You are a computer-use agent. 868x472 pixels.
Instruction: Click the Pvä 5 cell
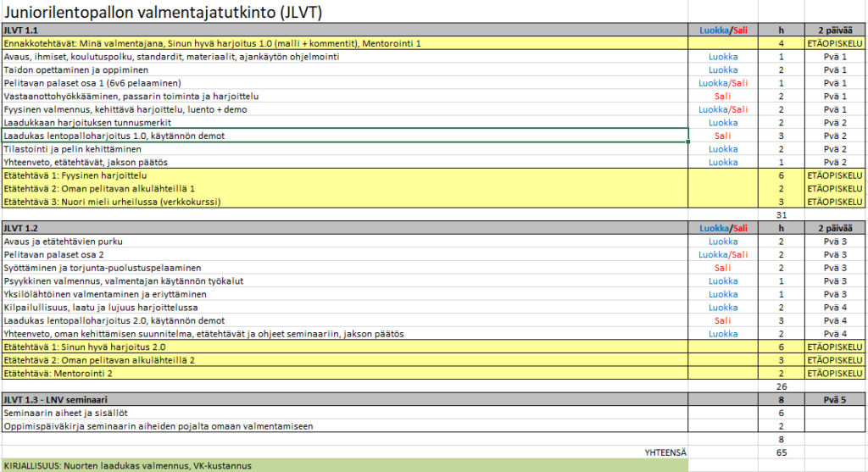coord(835,399)
